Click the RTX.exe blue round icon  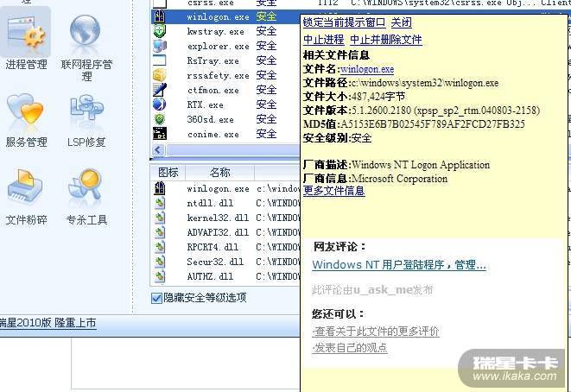coord(160,104)
